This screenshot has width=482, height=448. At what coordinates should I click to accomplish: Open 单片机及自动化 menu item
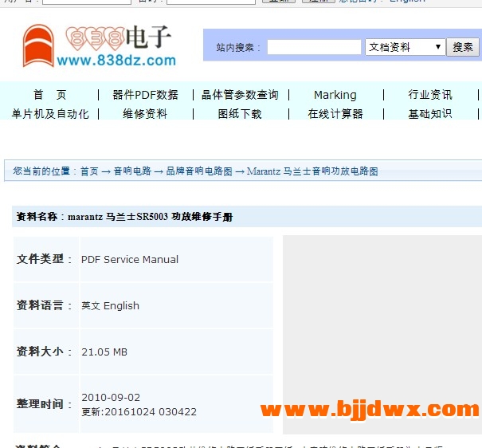pyautogui.click(x=49, y=114)
